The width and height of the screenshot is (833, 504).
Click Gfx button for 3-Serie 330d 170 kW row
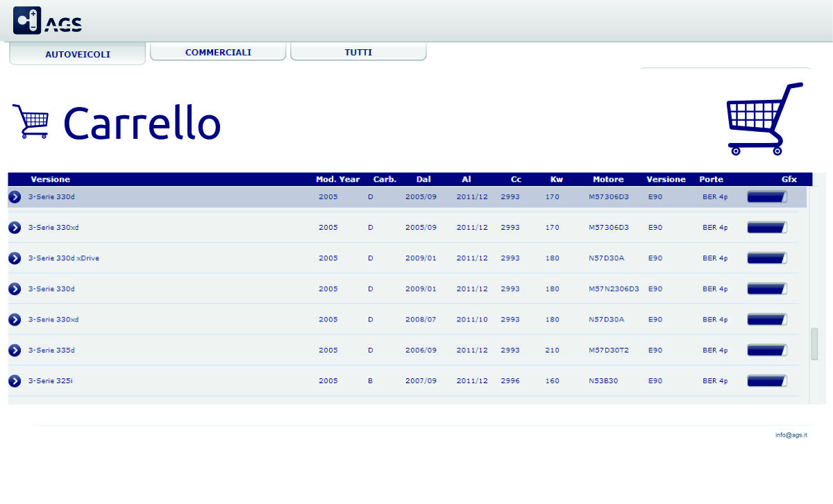[767, 197]
